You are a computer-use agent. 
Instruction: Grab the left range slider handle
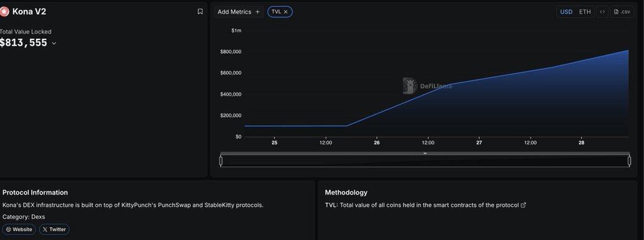point(221,161)
